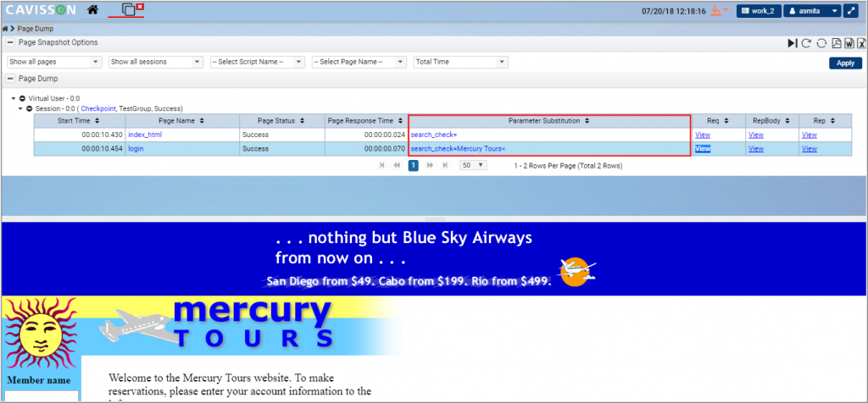Click the double-arrow sync icon

[x=821, y=43]
